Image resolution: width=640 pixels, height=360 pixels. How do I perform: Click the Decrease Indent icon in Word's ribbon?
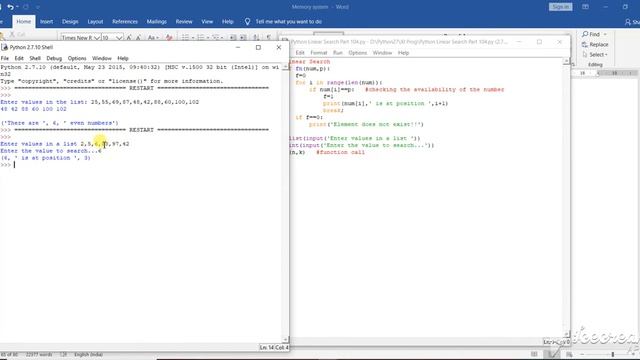coord(233,38)
